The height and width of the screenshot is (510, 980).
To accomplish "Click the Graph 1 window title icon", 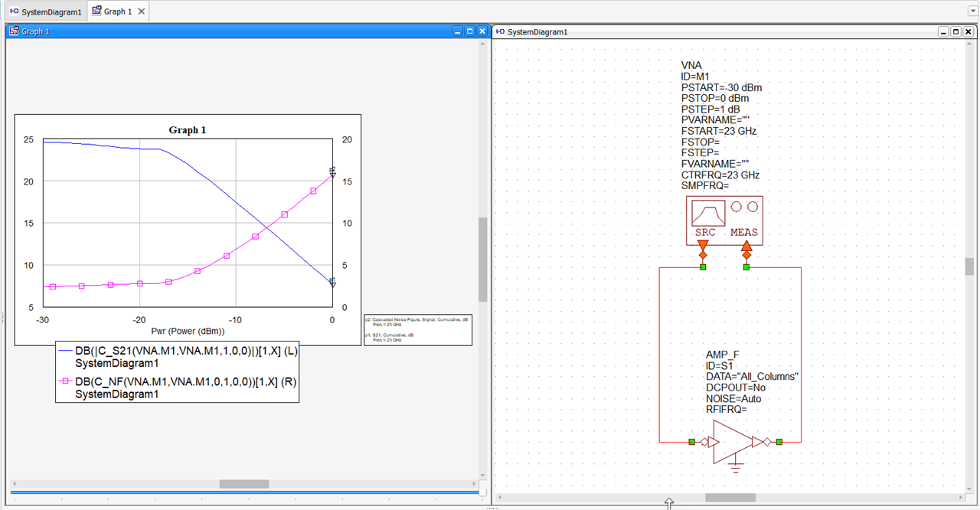I will point(14,31).
